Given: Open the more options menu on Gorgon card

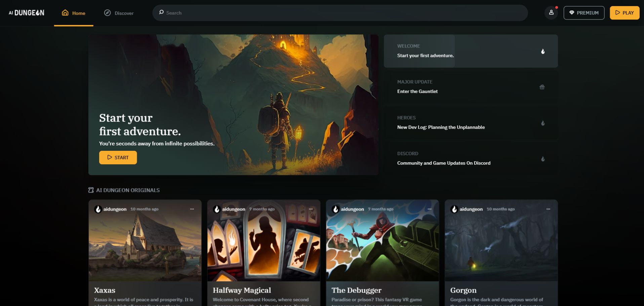Looking at the screenshot, I should click(548, 209).
